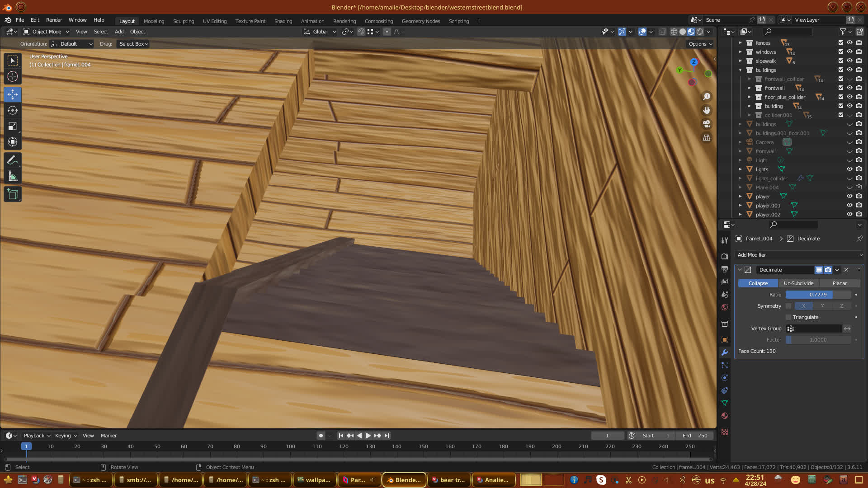This screenshot has width=868, height=488.
Task: Click the Decimate Ratio slider
Action: pyautogui.click(x=818, y=295)
